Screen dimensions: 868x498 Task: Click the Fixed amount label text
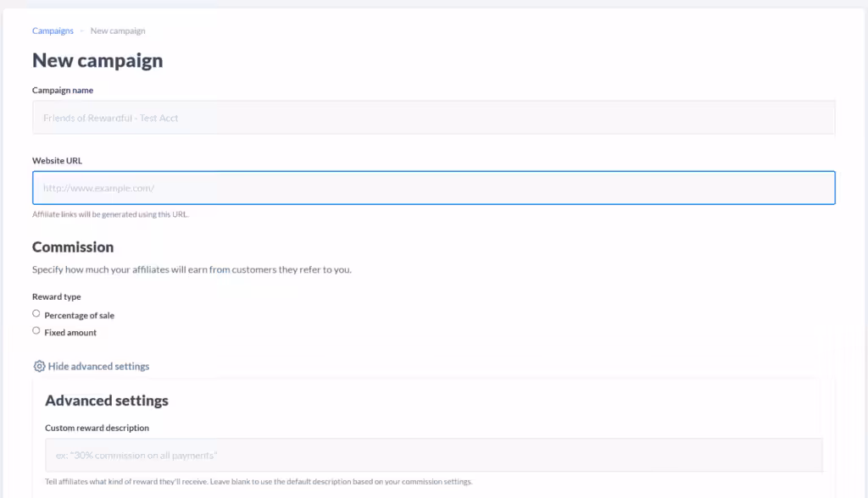(70, 333)
